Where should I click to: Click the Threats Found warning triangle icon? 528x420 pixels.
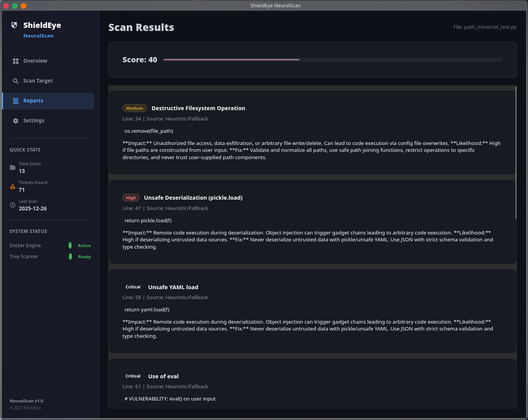tap(13, 186)
